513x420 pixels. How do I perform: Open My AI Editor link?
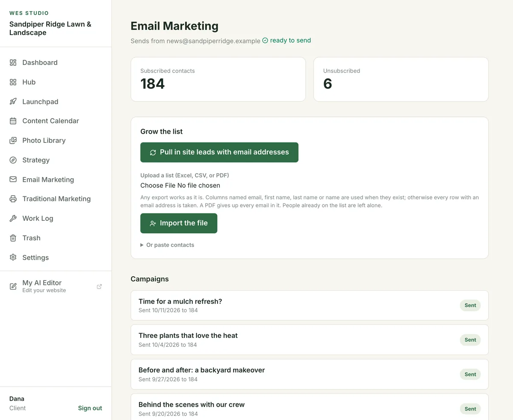coord(56,286)
